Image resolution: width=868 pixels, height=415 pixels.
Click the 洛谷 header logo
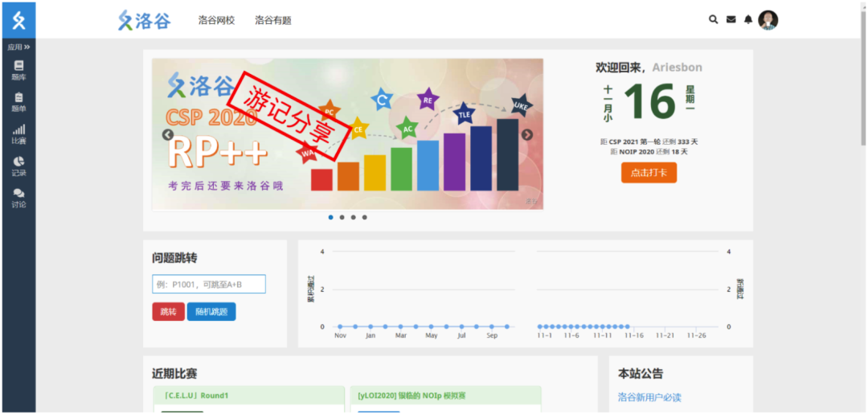click(145, 20)
